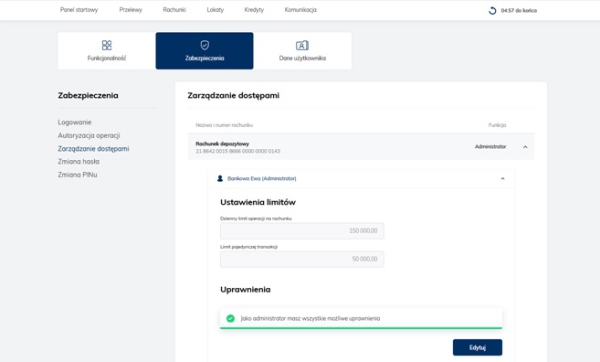Go to Rachunki in navigation bar
The image size is (600, 362).
pos(174,10)
